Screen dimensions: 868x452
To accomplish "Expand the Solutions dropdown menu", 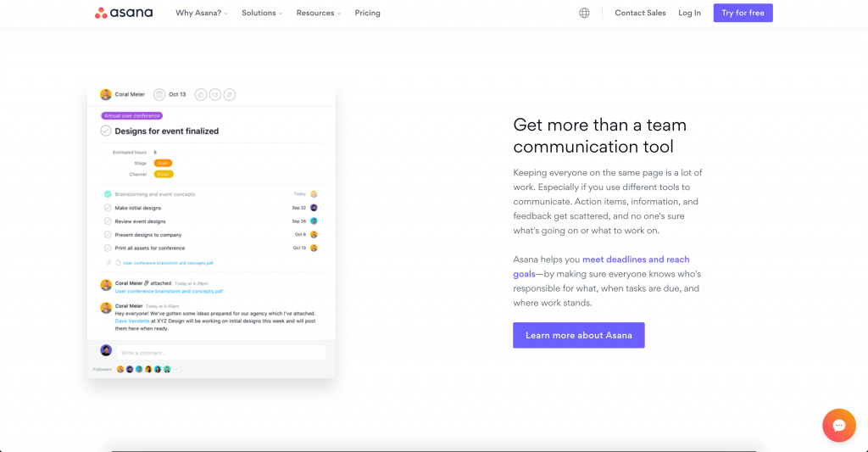I will point(262,13).
